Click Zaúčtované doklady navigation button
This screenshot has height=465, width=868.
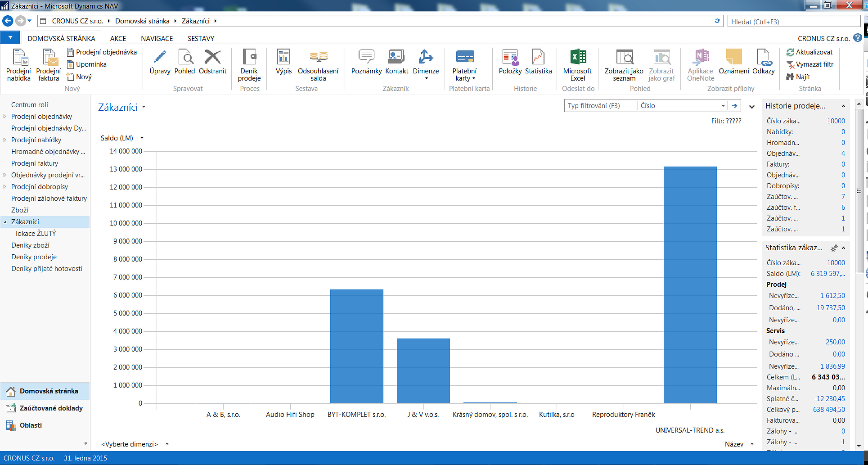tap(51, 408)
